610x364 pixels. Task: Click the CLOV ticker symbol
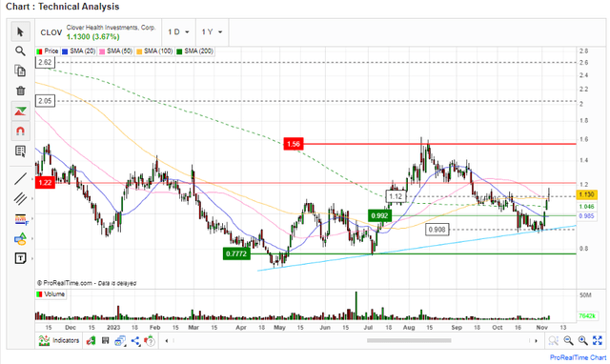click(51, 32)
